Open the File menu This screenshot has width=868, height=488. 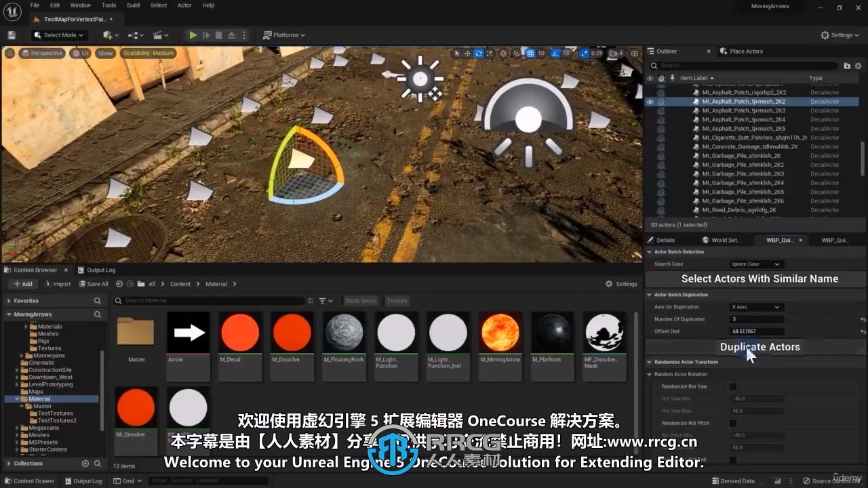click(35, 5)
